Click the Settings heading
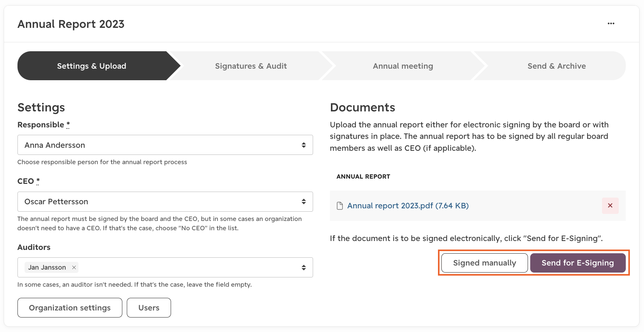The height and width of the screenshot is (332, 644). point(41,107)
